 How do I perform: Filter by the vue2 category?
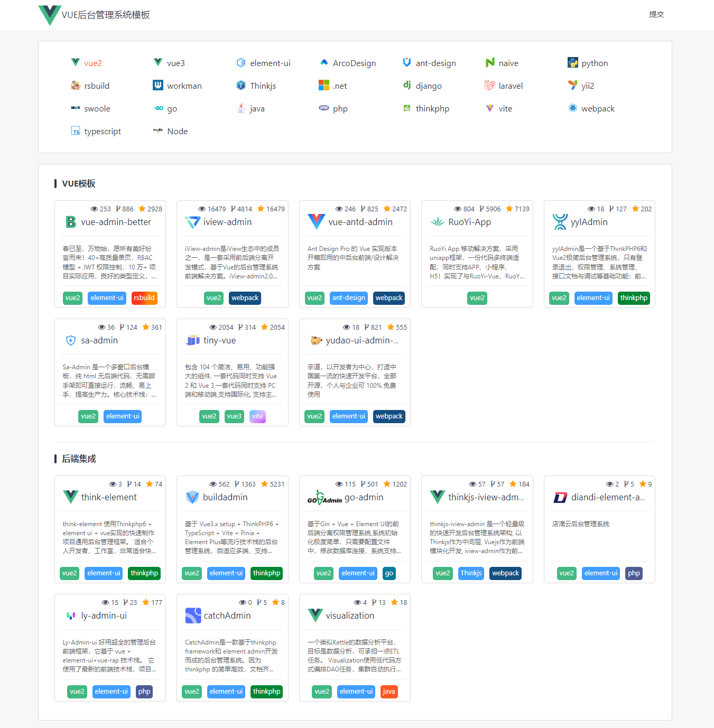coord(86,63)
